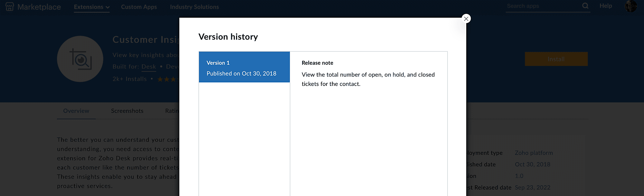The width and height of the screenshot is (644, 196).
Task: Open the Help link
Action: (x=605, y=6)
